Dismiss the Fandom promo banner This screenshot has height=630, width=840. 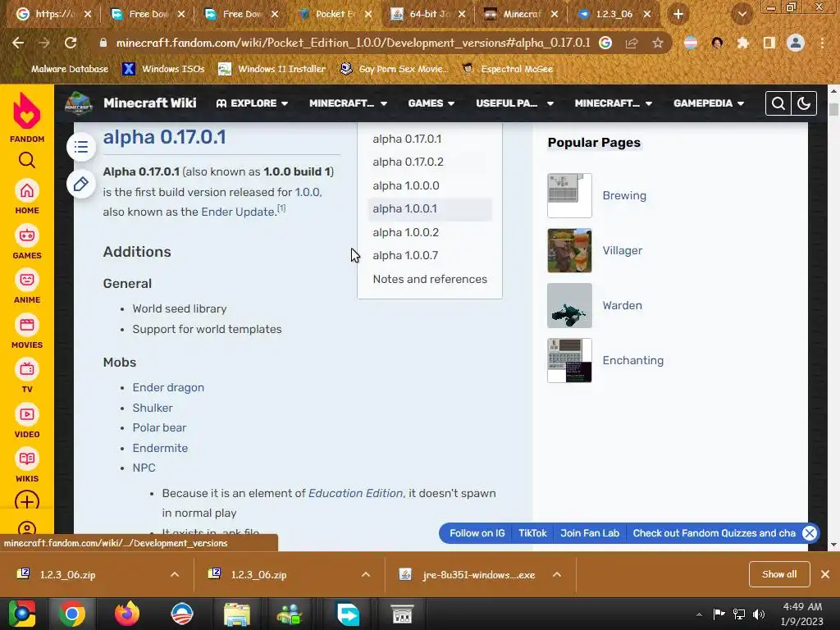(810, 533)
